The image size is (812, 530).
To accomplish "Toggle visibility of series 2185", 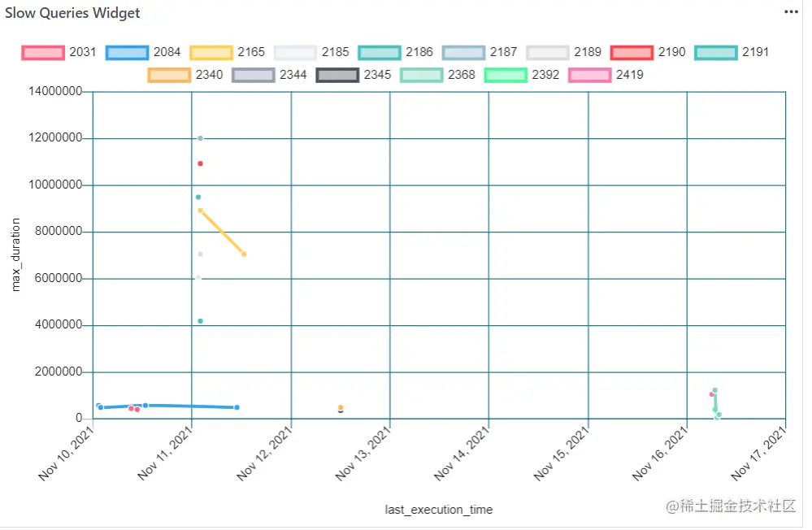I will (295, 52).
